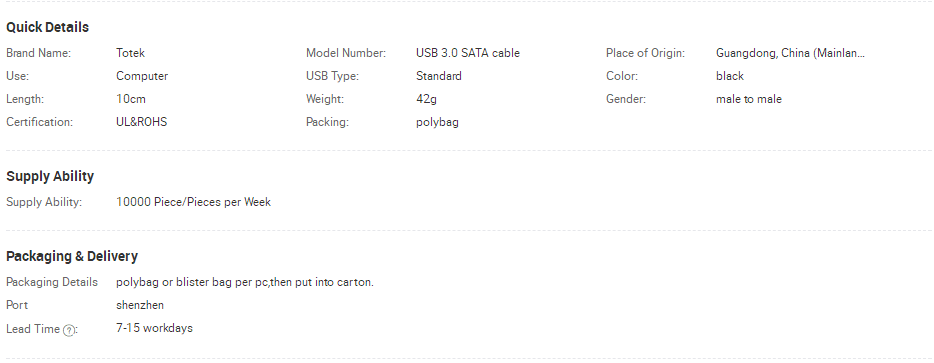Click the Packaging Details description text
This screenshot has width=934, height=363.
click(245, 282)
